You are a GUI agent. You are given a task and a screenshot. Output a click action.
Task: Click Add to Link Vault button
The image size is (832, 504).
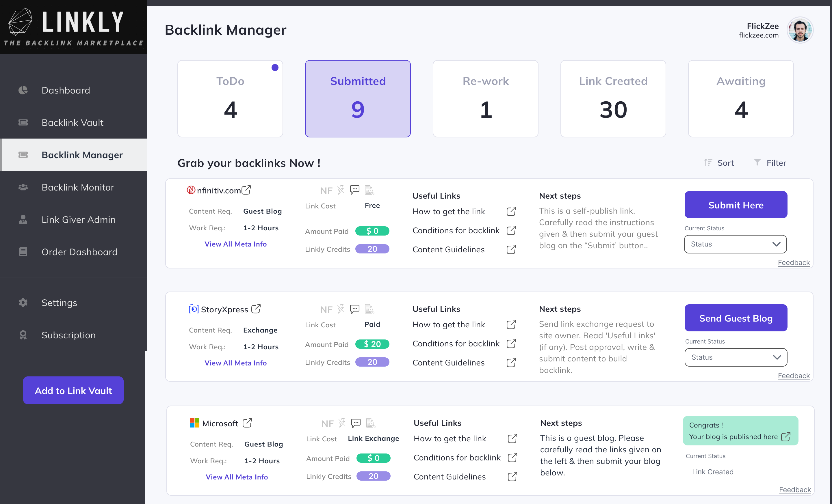[73, 390]
